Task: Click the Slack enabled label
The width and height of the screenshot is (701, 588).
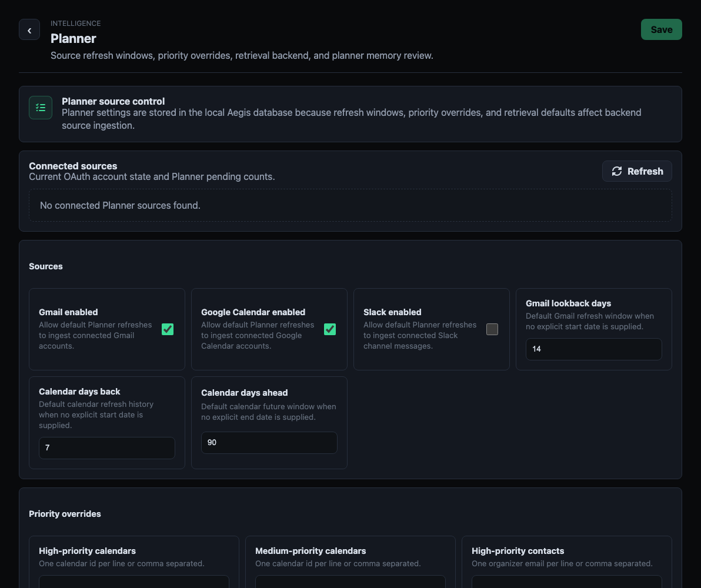Action: pyautogui.click(x=392, y=312)
